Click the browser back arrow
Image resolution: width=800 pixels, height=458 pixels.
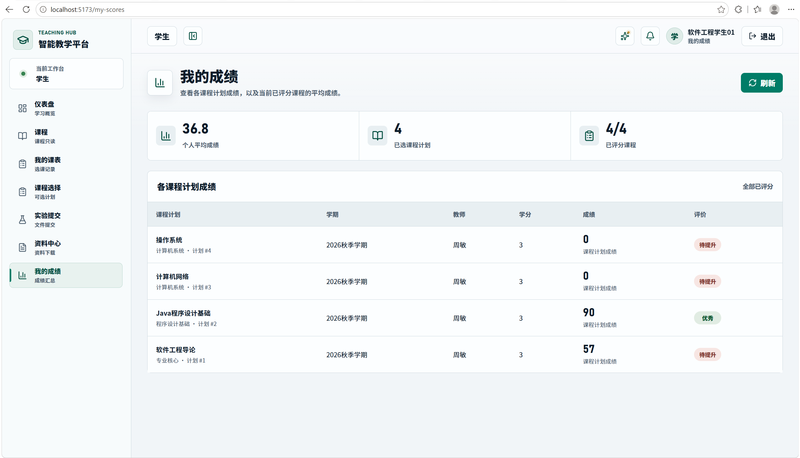click(x=9, y=9)
